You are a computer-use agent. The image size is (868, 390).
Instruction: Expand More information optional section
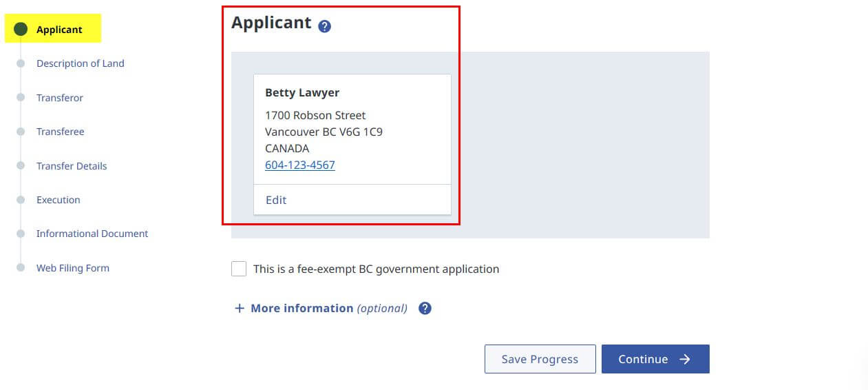pyautogui.click(x=321, y=308)
